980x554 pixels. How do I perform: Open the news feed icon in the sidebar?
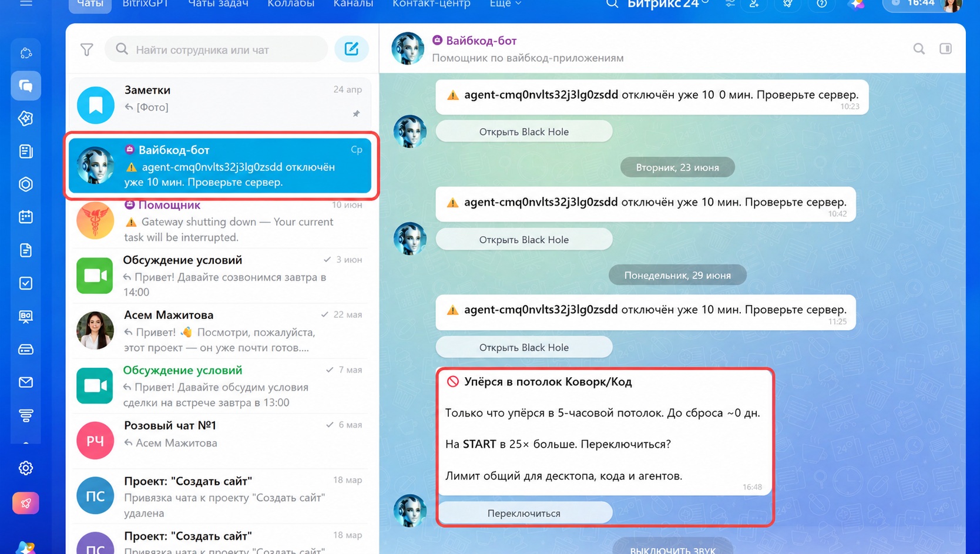(x=26, y=152)
